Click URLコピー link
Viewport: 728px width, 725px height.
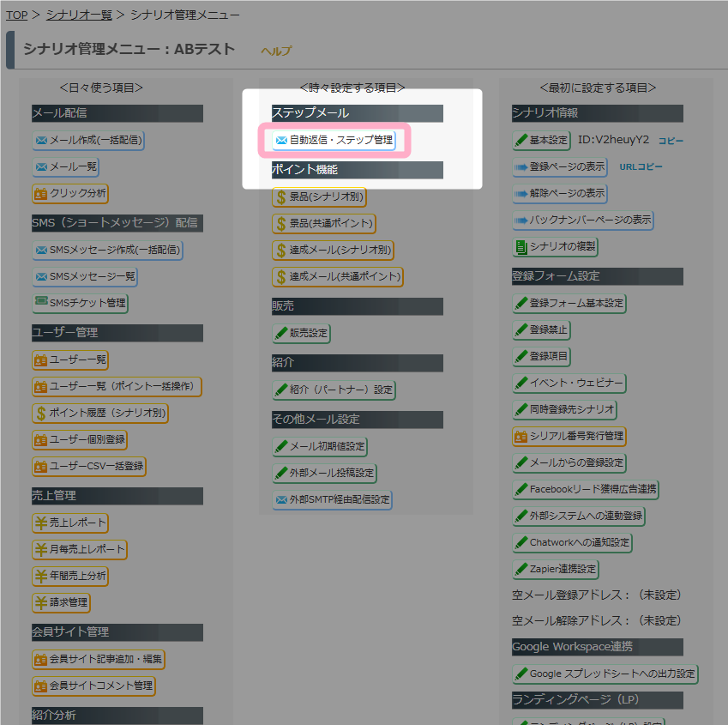click(x=641, y=166)
